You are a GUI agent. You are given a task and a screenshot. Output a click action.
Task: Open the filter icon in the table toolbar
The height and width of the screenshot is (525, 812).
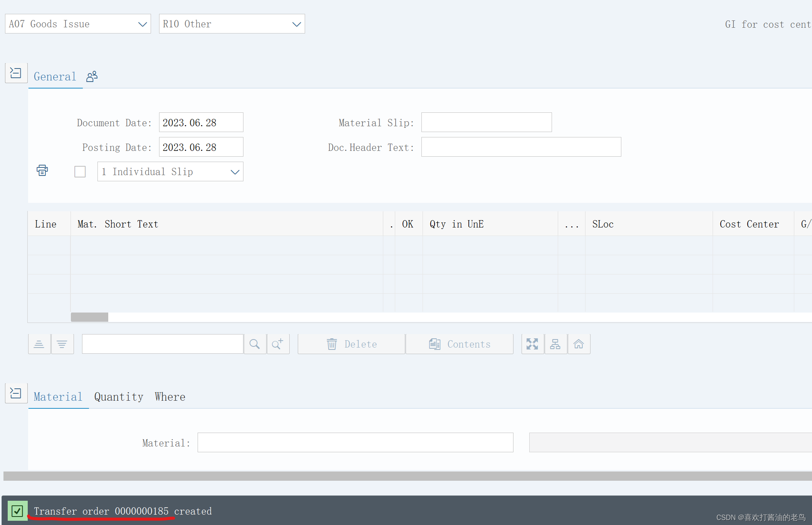click(62, 344)
